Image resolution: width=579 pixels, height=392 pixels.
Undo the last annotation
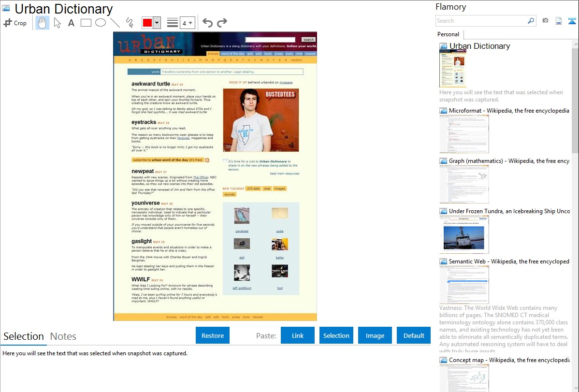207,23
